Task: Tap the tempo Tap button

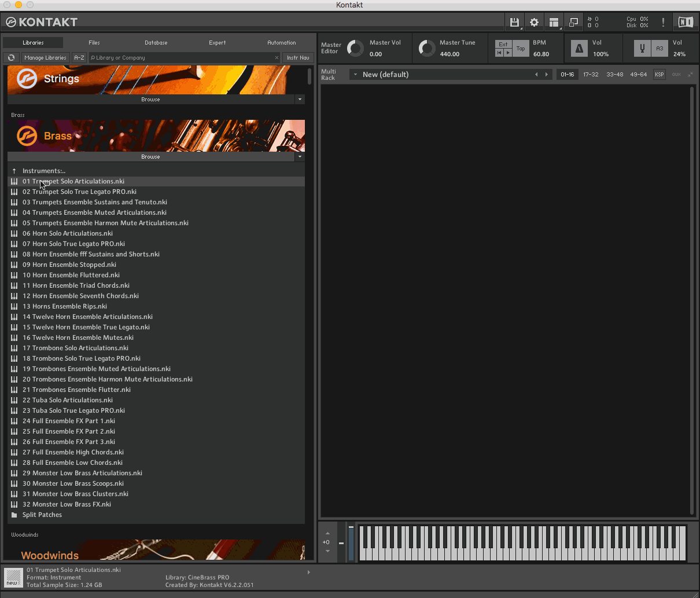Action: point(521,49)
